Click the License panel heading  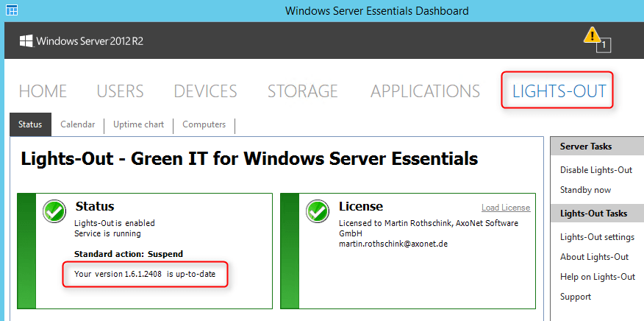[361, 206]
